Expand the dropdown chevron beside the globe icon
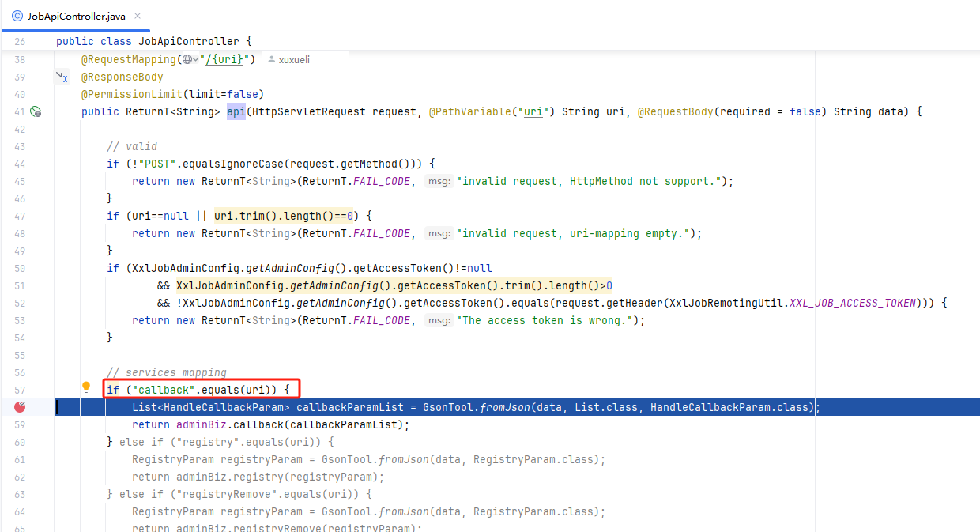This screenshot has height=532, width=980. point(196,60)
